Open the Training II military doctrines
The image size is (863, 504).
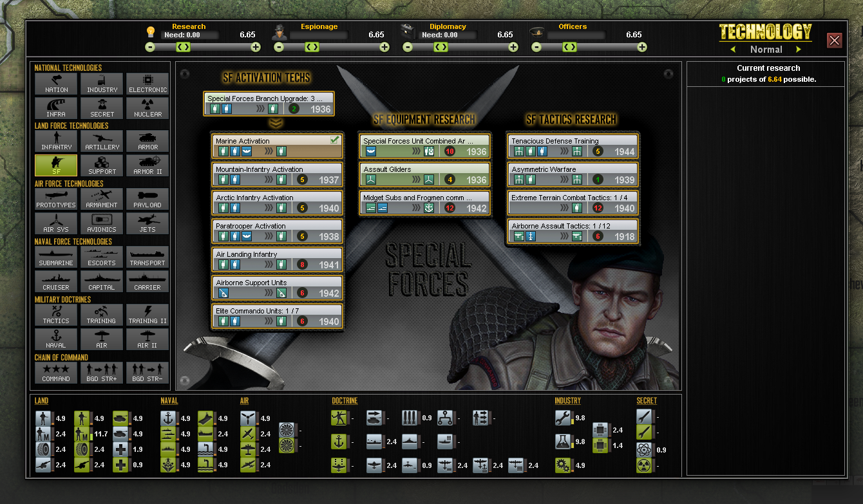point(147,315)
